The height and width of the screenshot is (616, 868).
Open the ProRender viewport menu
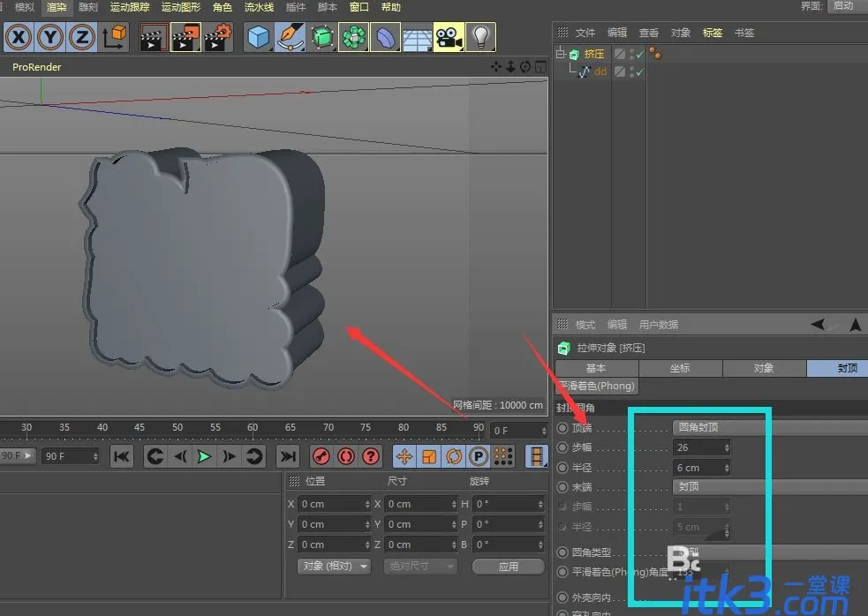[36, 67]
